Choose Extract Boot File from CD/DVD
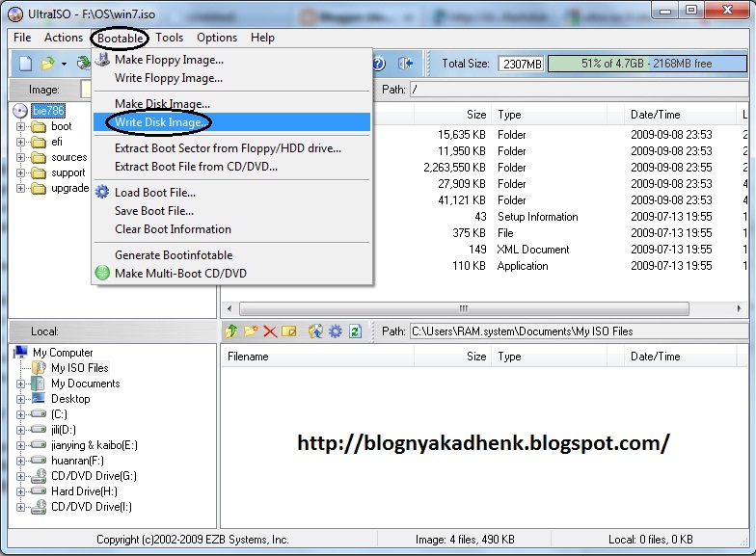Viewport: 756px width, 556px height. click(231, 166)
